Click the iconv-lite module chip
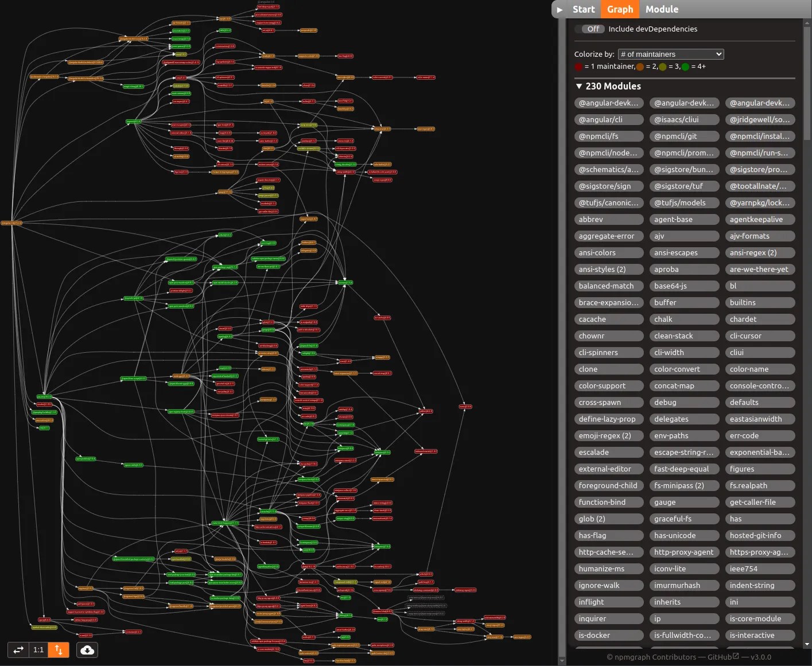 [685, 568]
